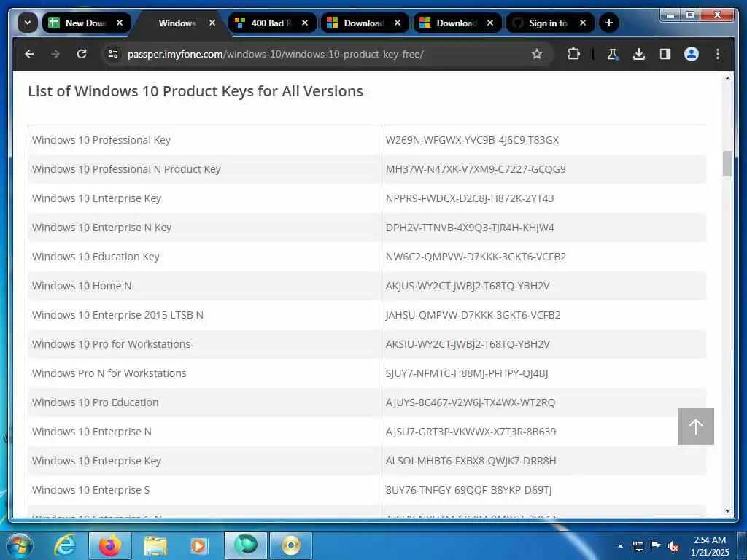Switch to the New Download tab

pos(87,23)
